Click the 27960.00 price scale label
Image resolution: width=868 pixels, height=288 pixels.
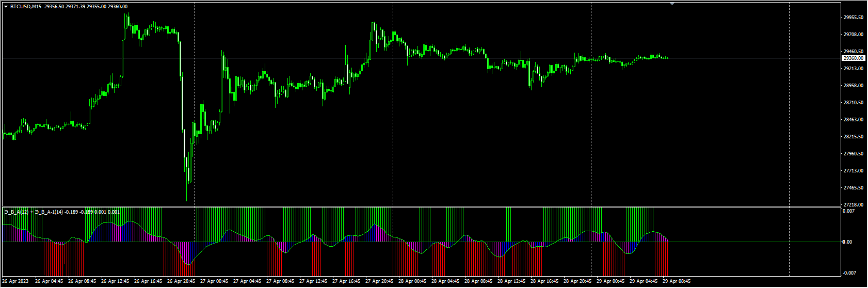[x=854, y=154]
